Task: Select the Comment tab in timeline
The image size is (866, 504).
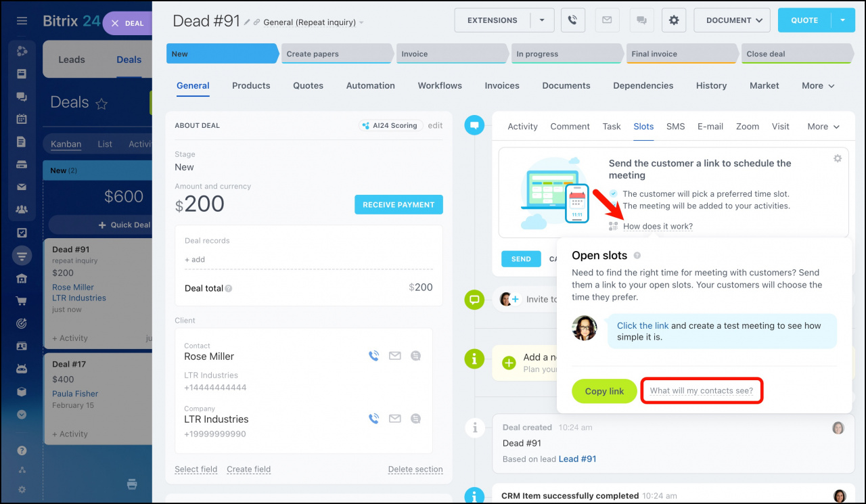Action: [x=570, y=127]
